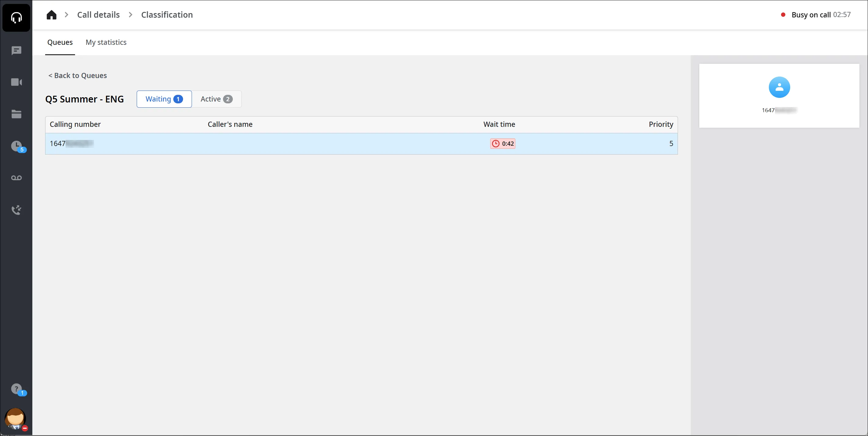The height and width of the screenshot is (436, 868).
Task: Open the callback phone icon in sidebar
Action: click(16, 210)
